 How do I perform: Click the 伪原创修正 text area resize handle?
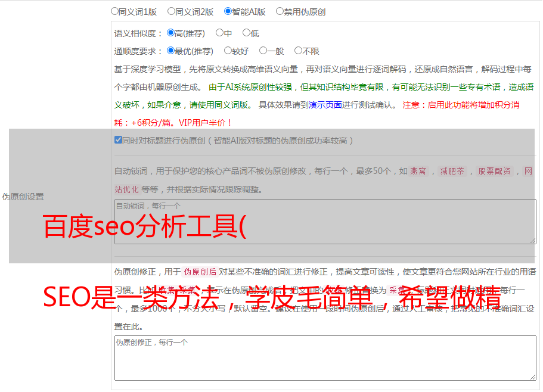tap(532, 376)
